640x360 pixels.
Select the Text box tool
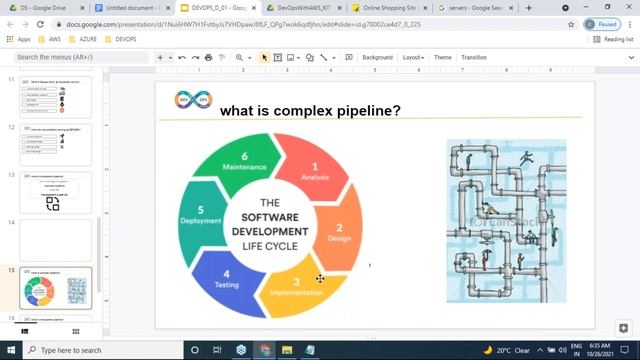pyautogui.click(x=278, y=58)
